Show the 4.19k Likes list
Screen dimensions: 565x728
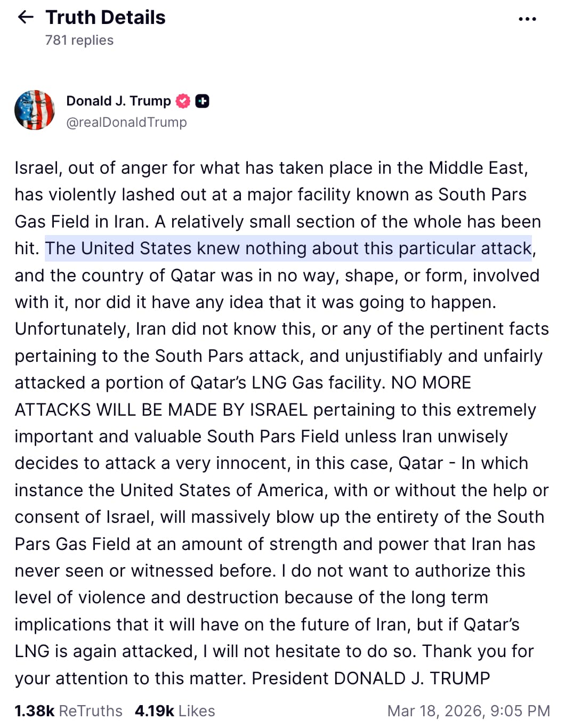pos(175,711)
